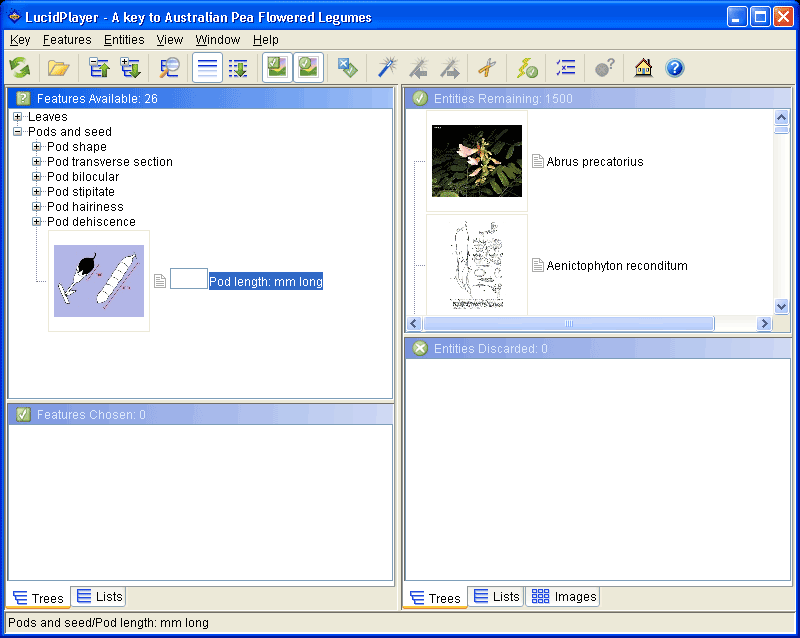Click the blue help question mark icon

coord(675,68)
